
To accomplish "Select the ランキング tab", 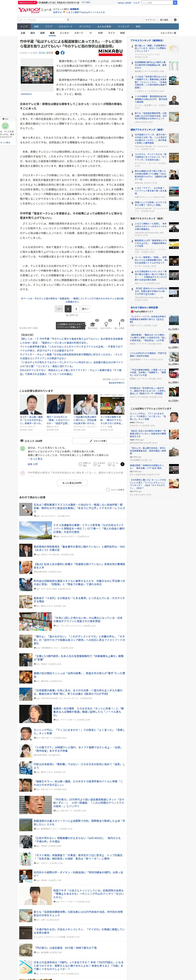I will tap(123, 27).
